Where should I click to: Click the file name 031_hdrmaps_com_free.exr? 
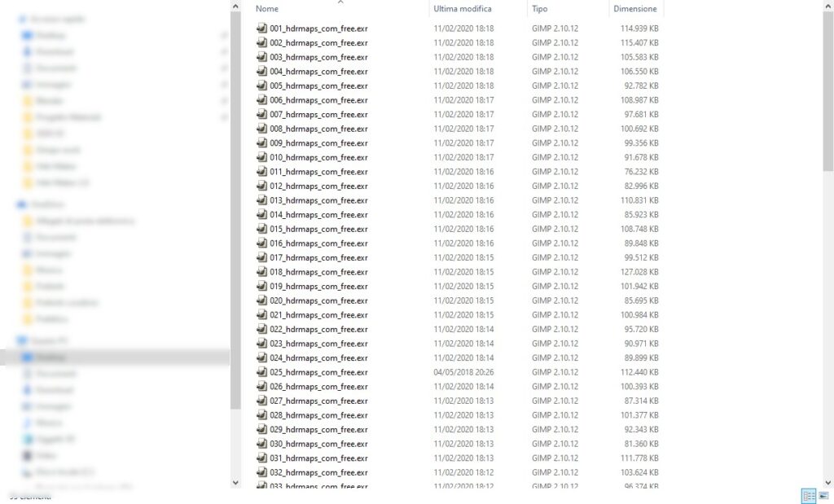coord(318,458)
